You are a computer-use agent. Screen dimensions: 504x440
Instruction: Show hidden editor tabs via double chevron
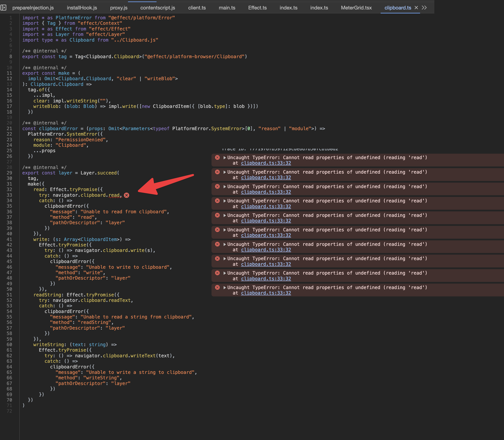(x=424, y=8)
